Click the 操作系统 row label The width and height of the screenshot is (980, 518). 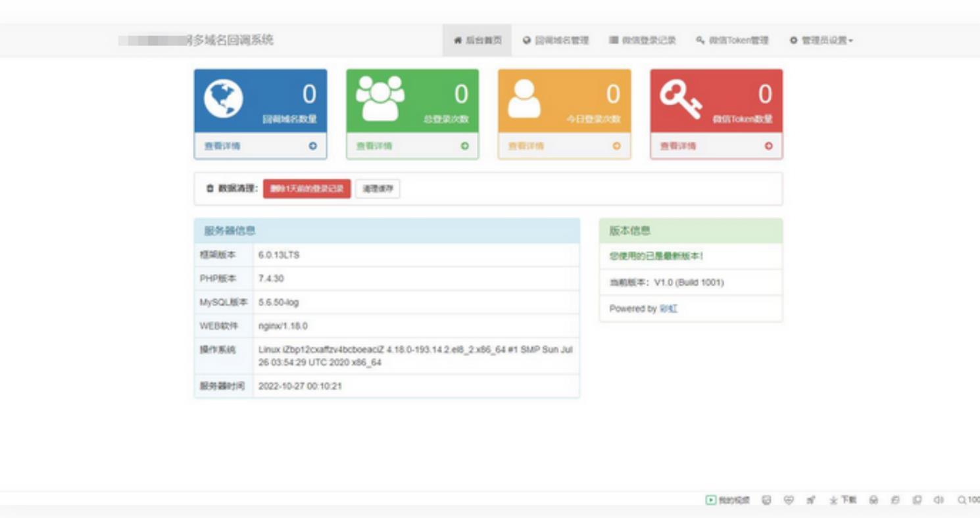click(x=217, y=350)
